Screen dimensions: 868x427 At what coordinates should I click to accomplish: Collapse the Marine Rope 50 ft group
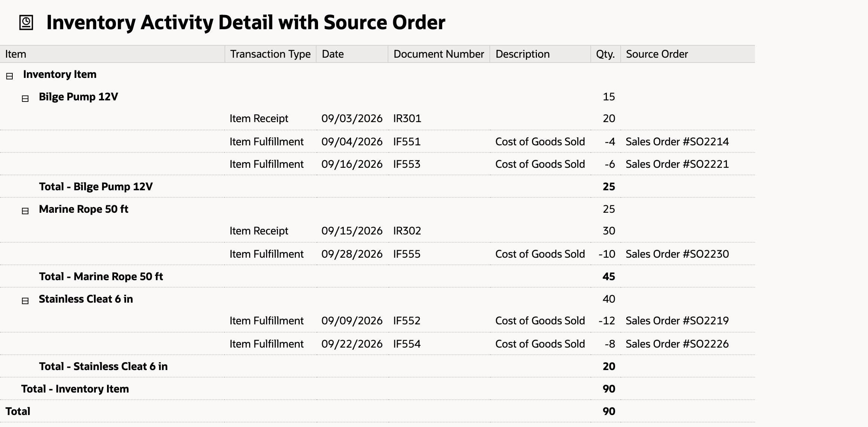25,211
